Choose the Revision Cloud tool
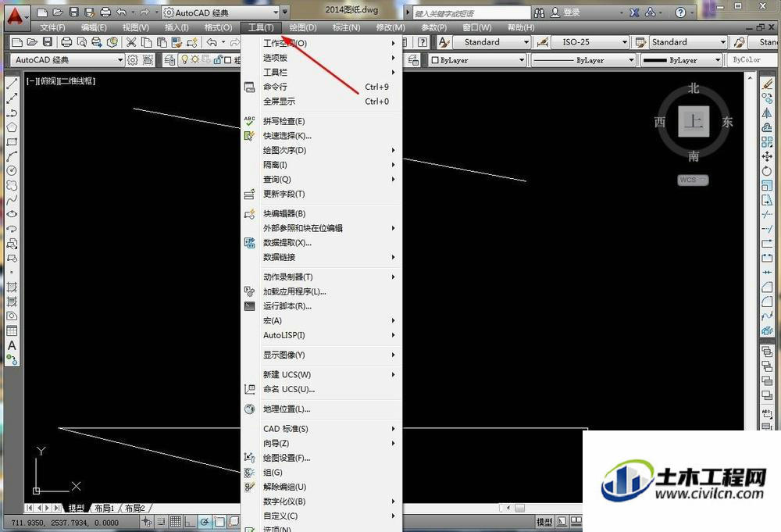The height and width of the screenshot is (532, 781). (x=12, y=185)
